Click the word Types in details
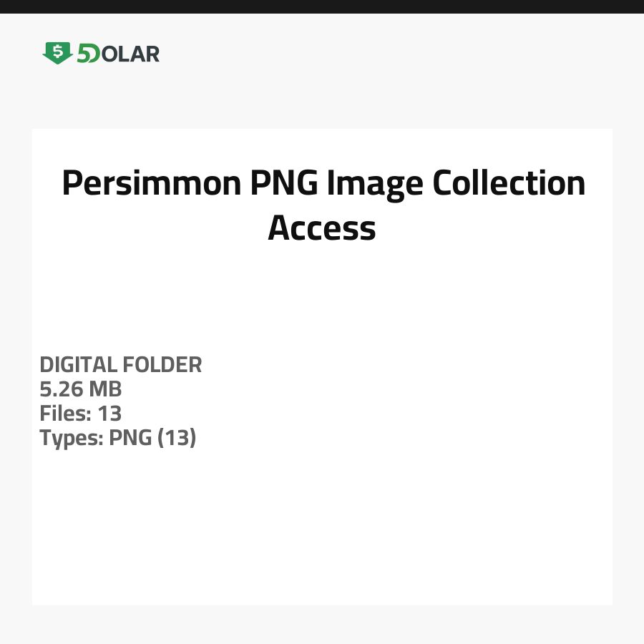The width and height of the screenshot is (644, 644). coord(69,438)
